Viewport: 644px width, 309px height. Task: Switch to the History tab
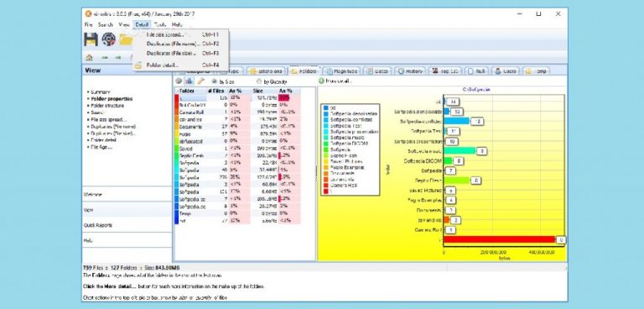tap(410, 71)
